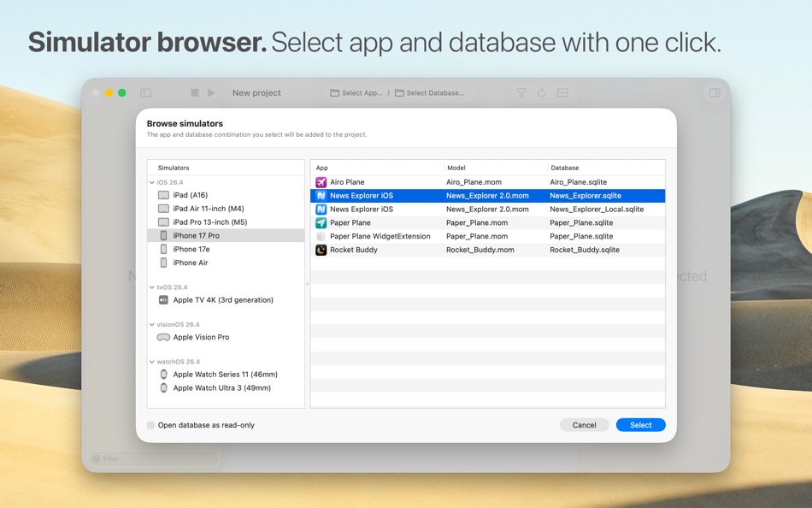Click the Airo Plane app icon
Viewport: 812px width, 508px height.
click(x=321, y=182)
